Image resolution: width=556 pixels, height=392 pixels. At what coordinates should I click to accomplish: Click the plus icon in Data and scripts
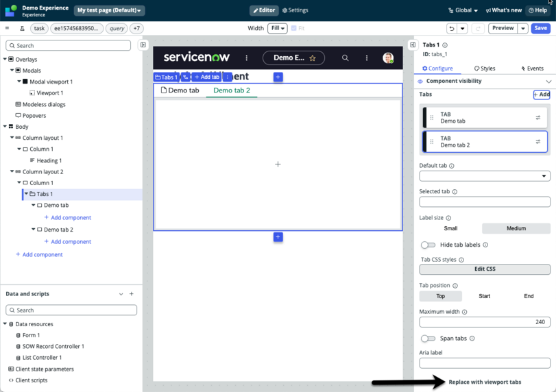click(132, 294)
